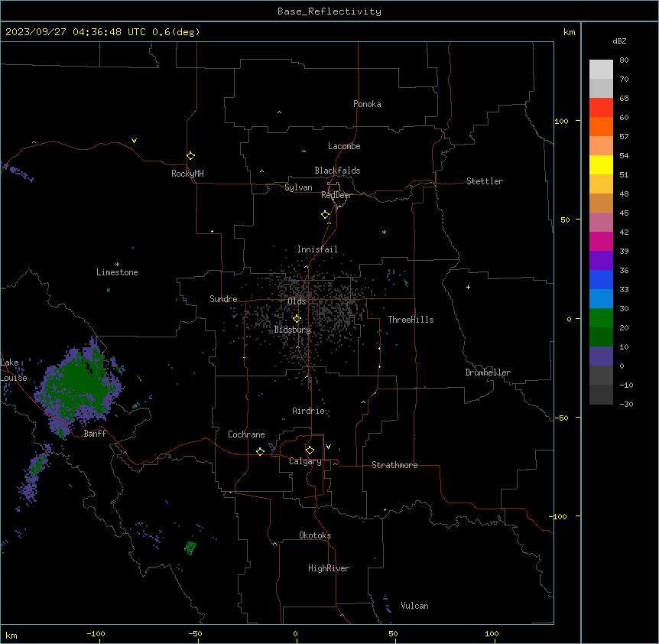Viewport: 659px width, 644px height.
Task: Click the asterisk marker east of Innisfail
Action: [x=384, y=232]
